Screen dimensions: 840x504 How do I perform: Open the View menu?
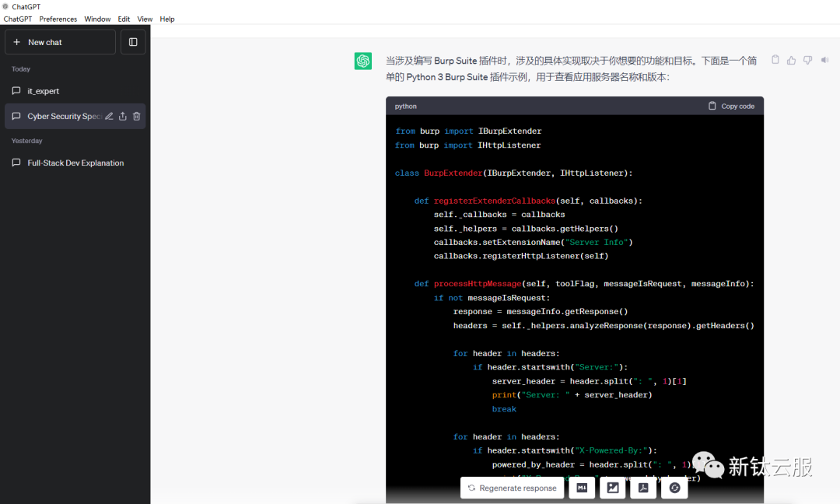tap(145, 19)
